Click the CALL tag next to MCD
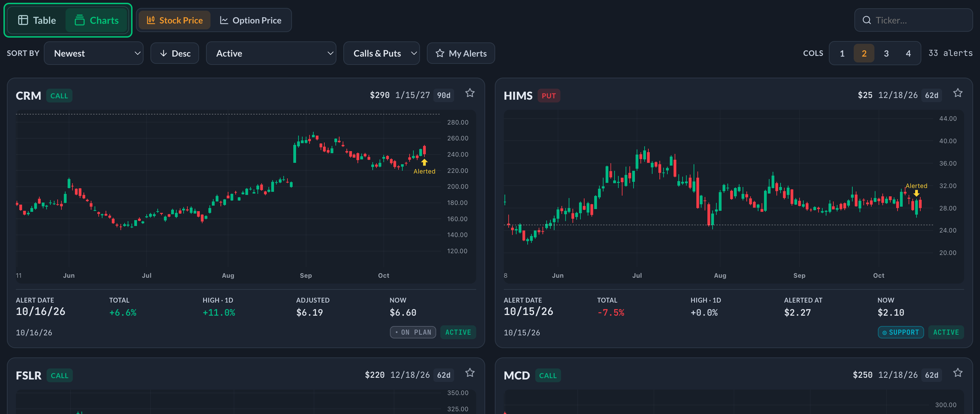 tap(548, 375)
